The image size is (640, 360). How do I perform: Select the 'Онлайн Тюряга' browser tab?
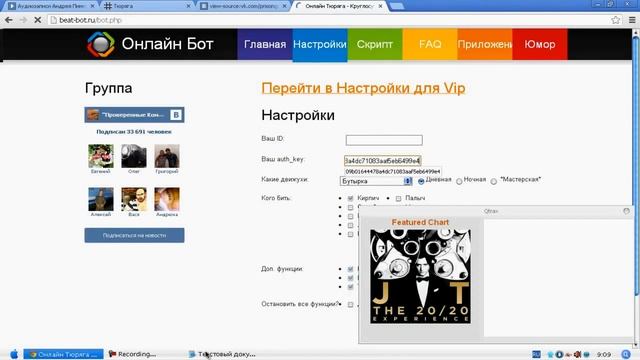339,6
